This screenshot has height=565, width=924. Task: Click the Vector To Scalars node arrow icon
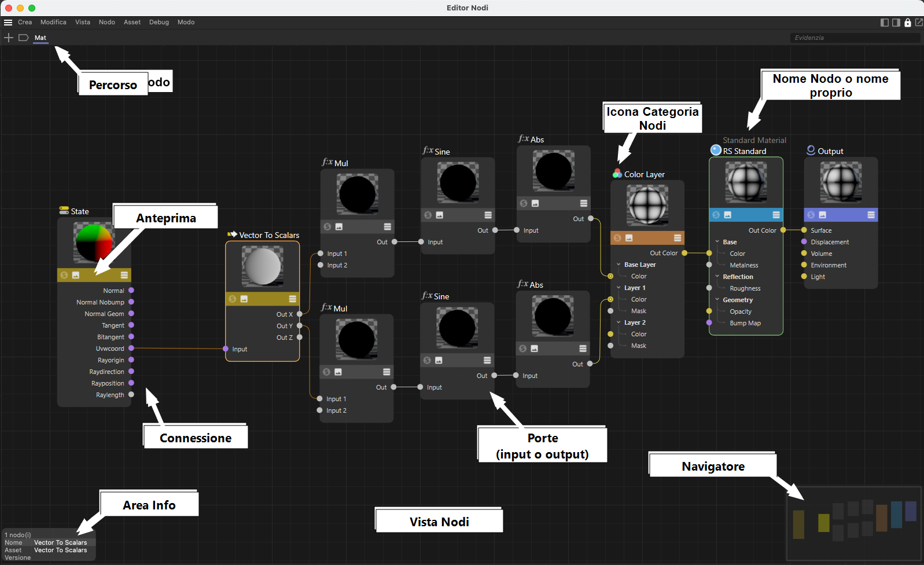click(233, 234)
